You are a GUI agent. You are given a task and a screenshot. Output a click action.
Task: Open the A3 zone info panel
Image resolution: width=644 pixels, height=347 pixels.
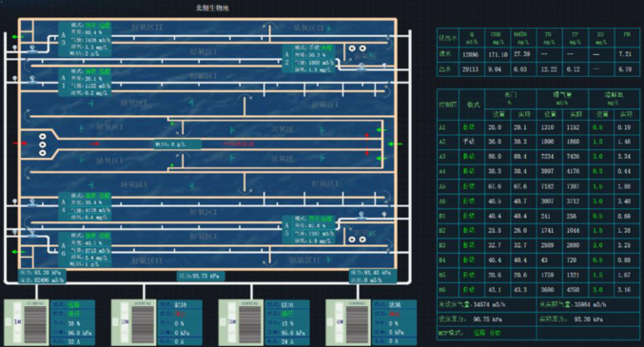click(x=85, y=39)
